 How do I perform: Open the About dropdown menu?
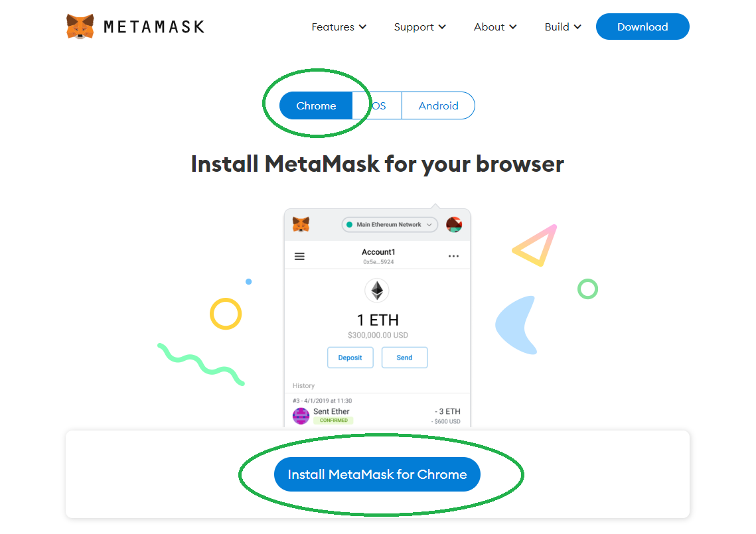(495, 27)
